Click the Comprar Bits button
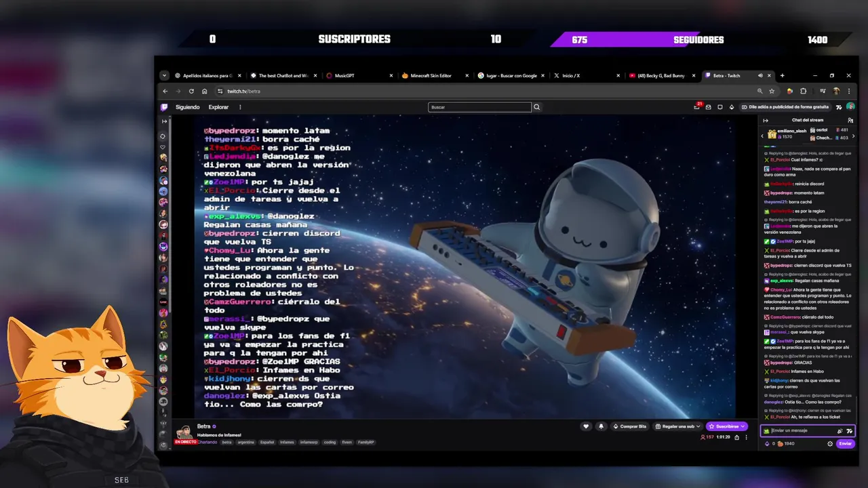Viewport: 868px width, 488px height. click(630, 426)
